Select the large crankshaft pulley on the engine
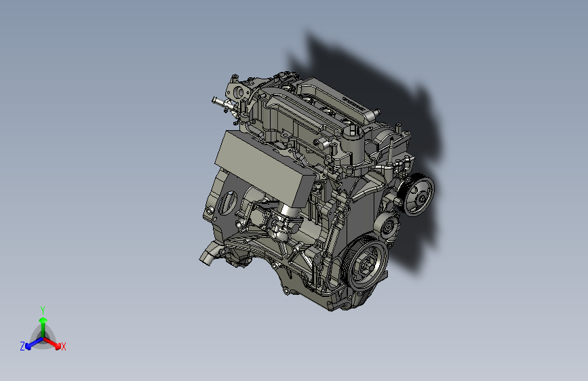Screen dimensions: 588x381 365,265
